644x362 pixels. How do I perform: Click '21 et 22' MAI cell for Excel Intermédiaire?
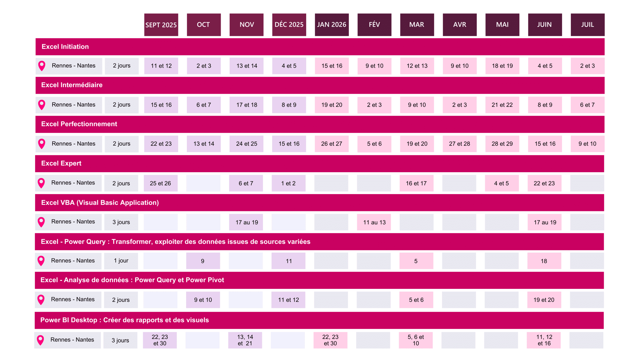pyautogui.click(x=502, y=105)
